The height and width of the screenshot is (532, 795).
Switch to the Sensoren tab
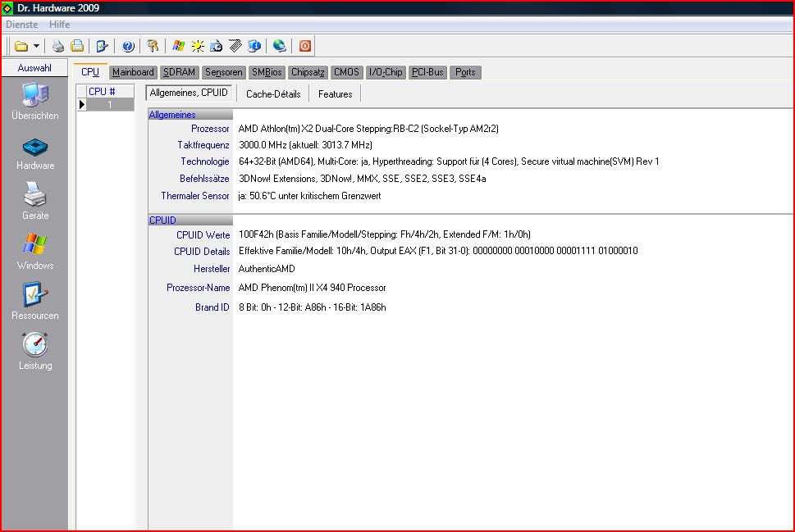(x=224, y=72)
